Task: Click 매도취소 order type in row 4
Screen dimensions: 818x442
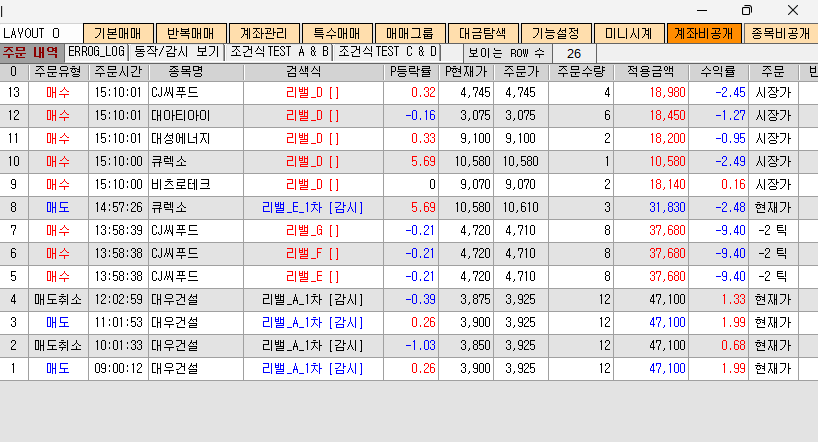Action: click(x=58, y=300)
